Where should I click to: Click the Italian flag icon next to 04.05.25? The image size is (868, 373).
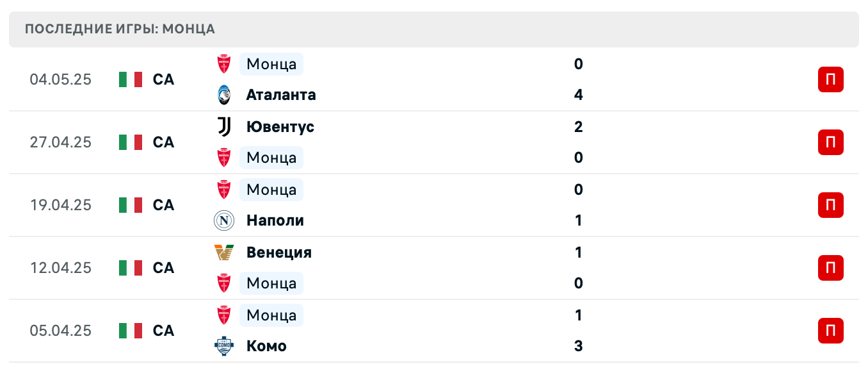coord(131,79)
